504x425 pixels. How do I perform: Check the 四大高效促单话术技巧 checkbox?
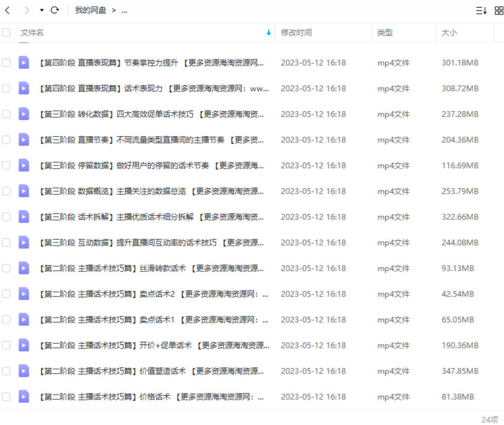pos(6,114)
